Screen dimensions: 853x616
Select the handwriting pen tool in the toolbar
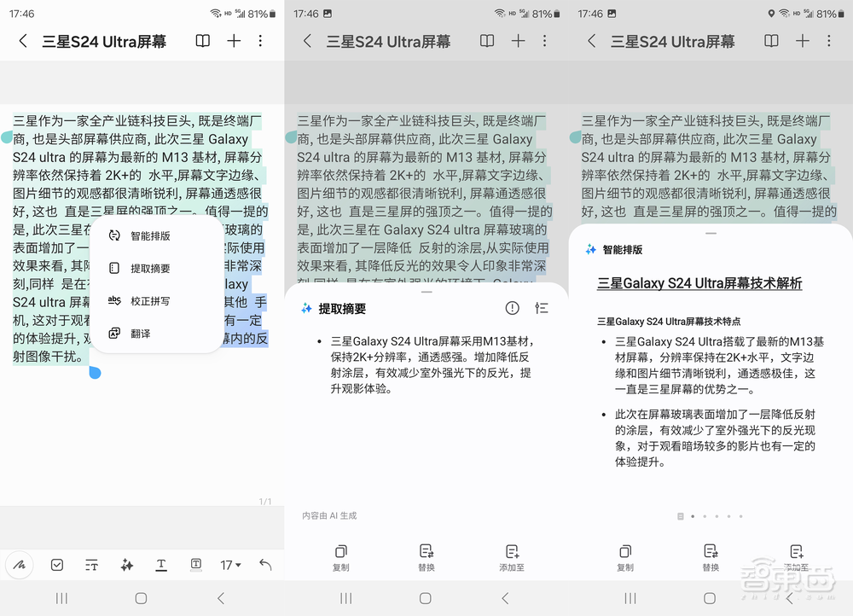20,565
